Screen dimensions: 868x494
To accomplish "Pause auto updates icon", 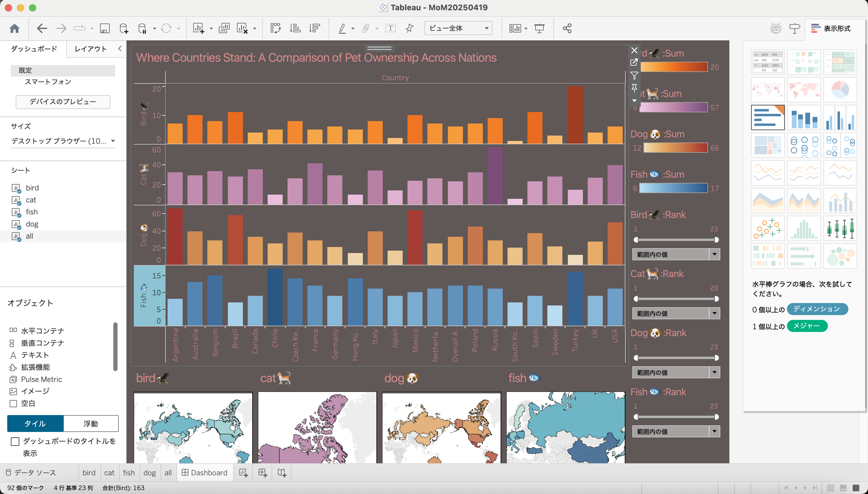I will tap(143, 28).
